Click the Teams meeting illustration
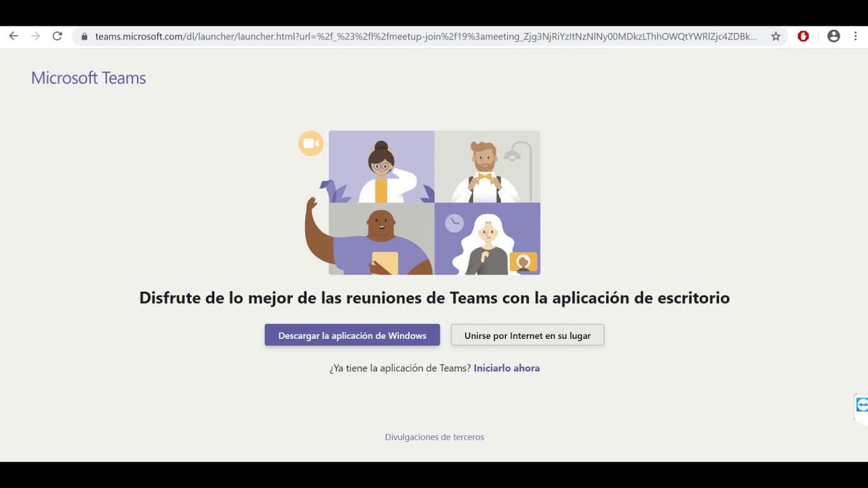Image resolution: width=868 pixels, height=488 pixels. point(434,202)
